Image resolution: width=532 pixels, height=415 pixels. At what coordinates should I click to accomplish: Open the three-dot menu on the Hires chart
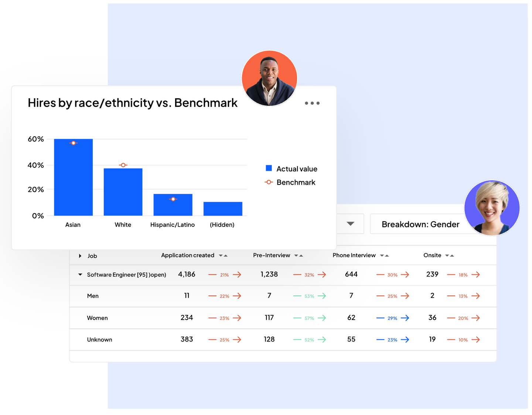click(x=312, y=103)
